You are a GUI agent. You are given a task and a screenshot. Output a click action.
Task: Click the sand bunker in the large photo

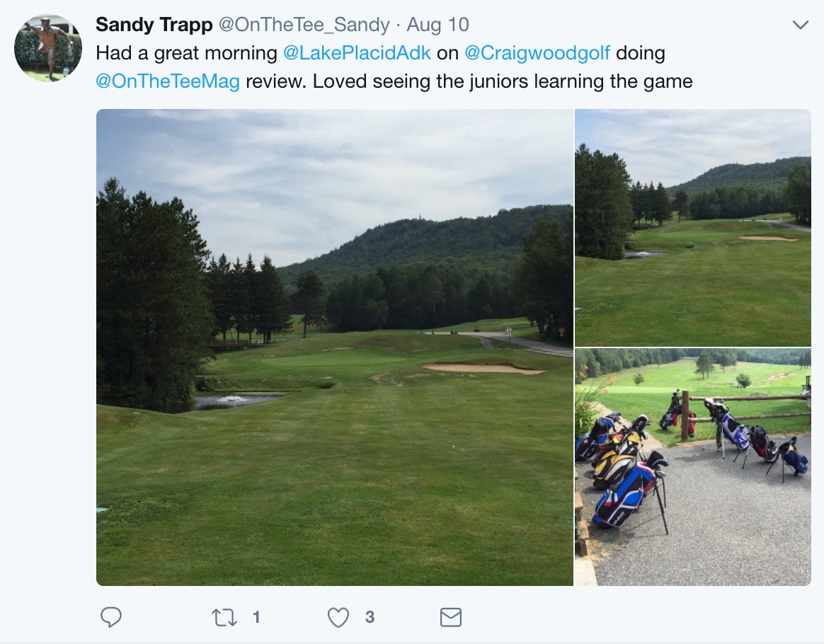tap(481, 369)
